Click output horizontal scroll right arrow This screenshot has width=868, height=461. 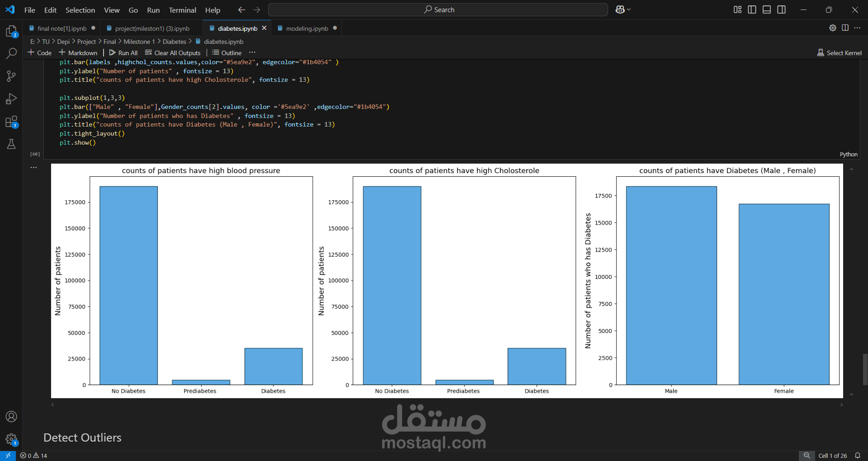pos(841,405)
